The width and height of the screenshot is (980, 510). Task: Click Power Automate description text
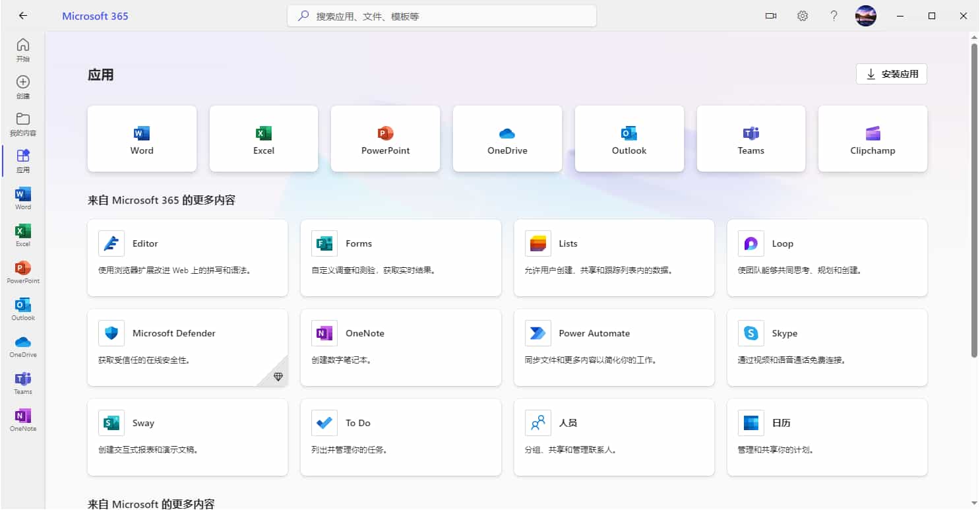point(592,360)
